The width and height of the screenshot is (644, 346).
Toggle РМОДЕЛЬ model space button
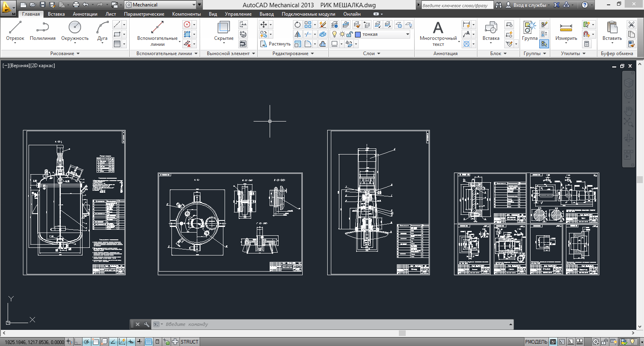pyautogui.click(x=536, y=342)
